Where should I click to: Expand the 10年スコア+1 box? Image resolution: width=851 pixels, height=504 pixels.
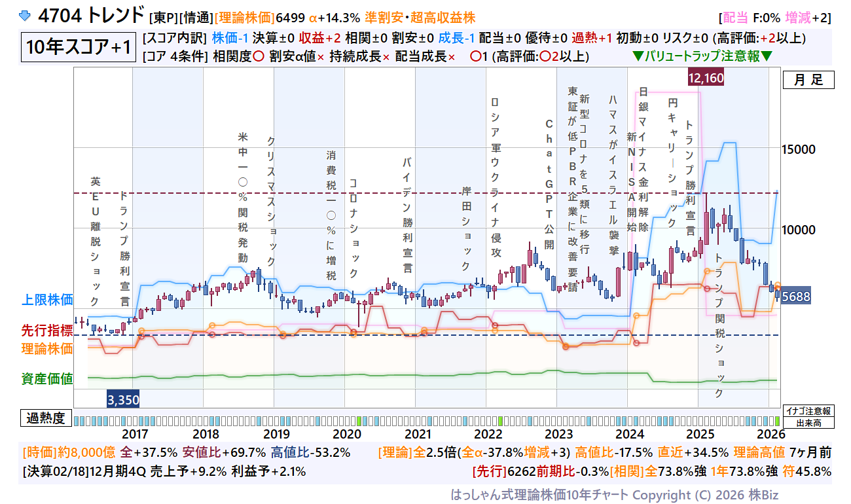(79, 47)
